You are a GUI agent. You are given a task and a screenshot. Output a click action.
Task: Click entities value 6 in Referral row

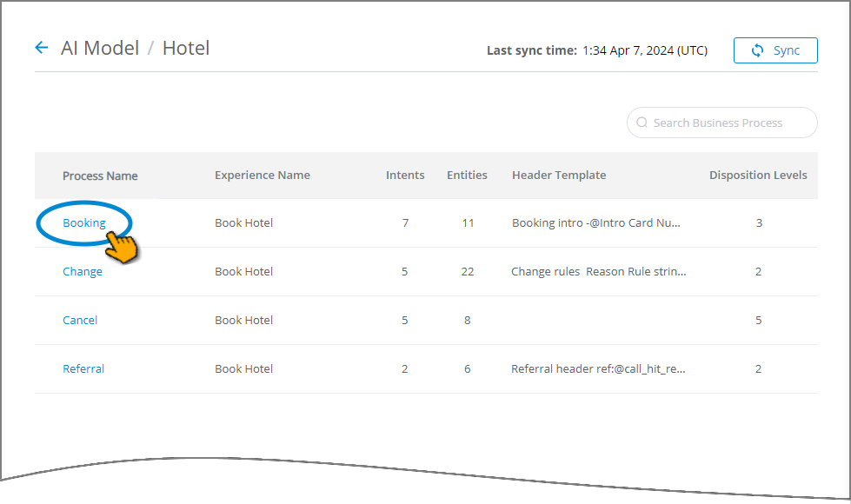coord(468,369)
